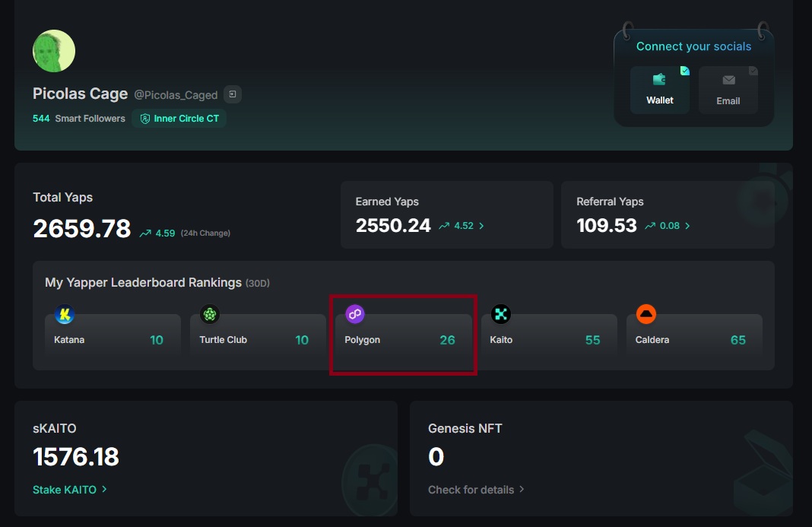Open the Kaito leaderboard label

(501, 340)
